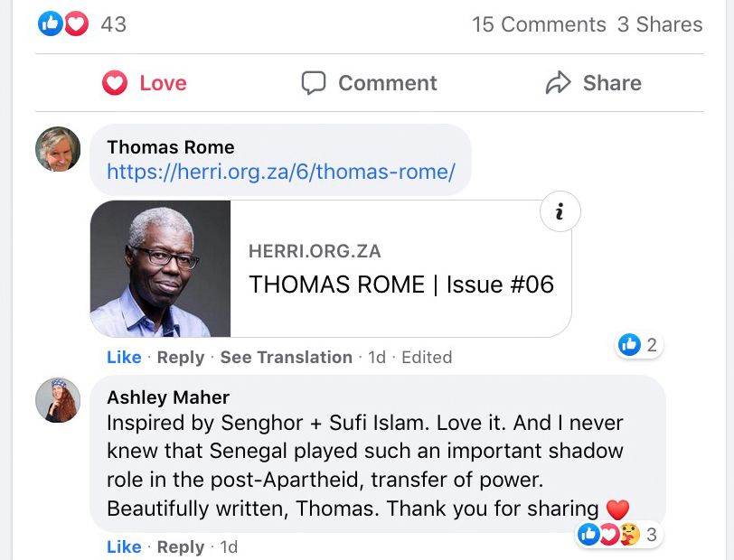View reactions on Thomas Rome's comment

click(638, 345)
